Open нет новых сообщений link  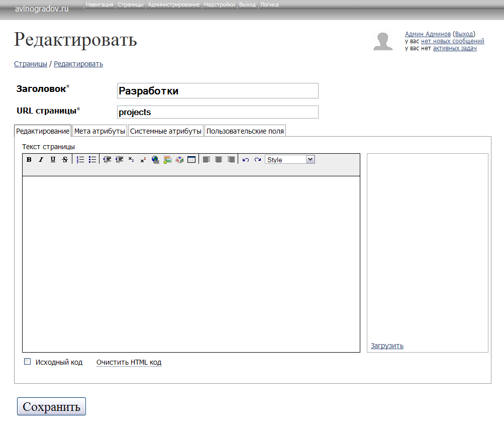[x=453, y=41]
